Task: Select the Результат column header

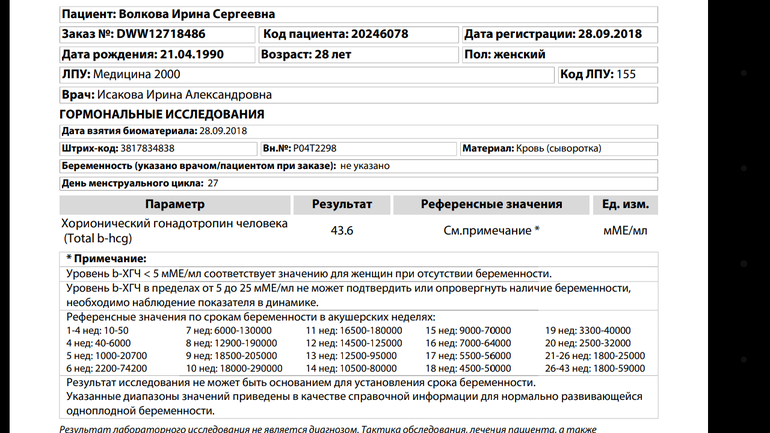Action: coord(342,204)
